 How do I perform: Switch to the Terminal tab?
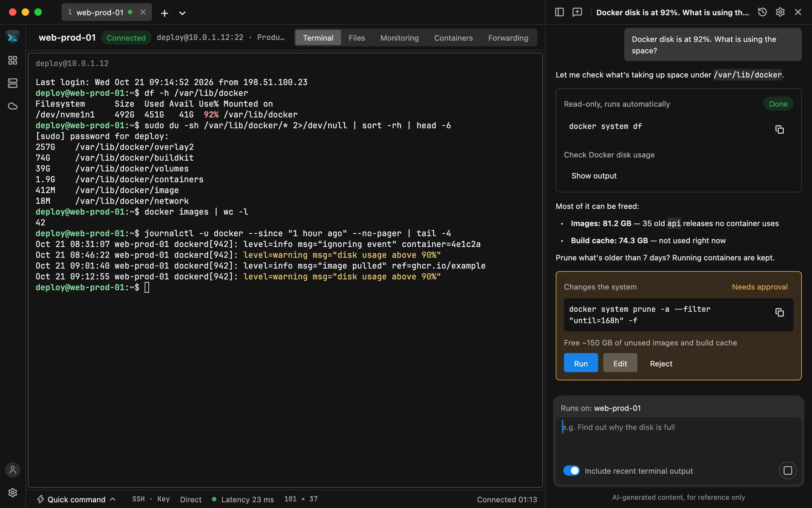click(x=318, y=38)
